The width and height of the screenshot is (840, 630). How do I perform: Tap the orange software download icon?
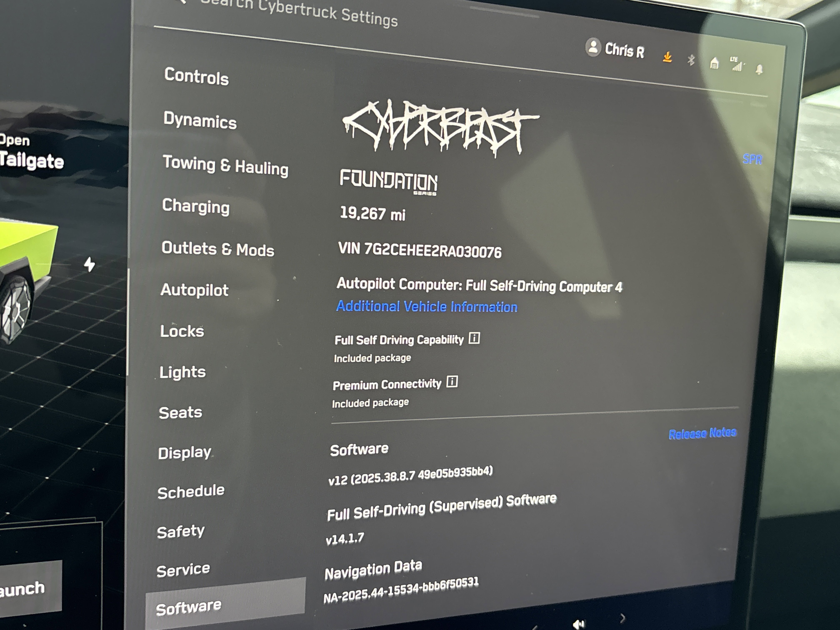point(667,57)
